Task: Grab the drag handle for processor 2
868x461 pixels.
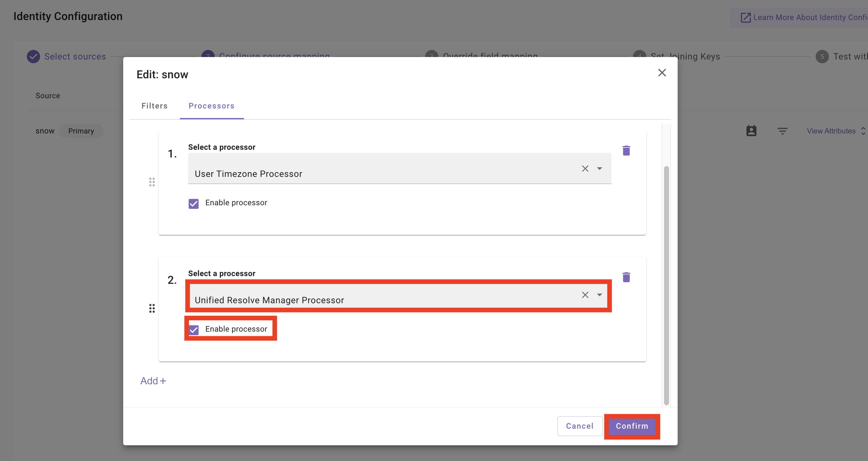Action: [152, 308]
